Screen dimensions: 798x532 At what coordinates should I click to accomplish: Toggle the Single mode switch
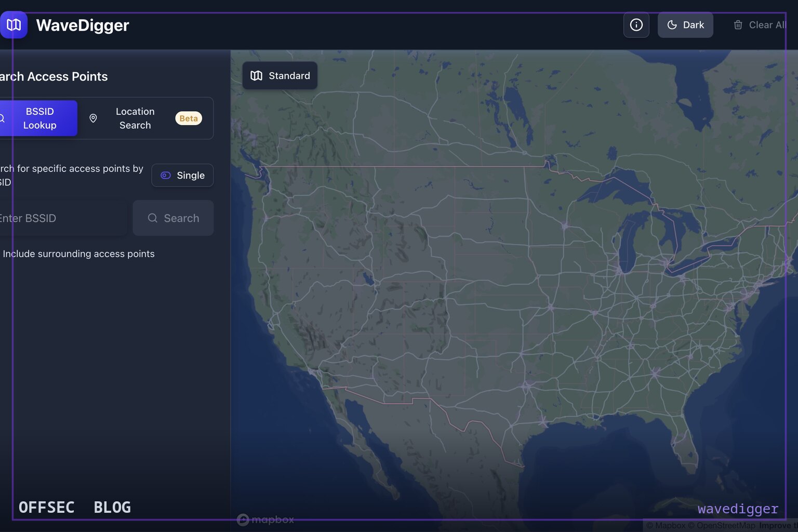pos(182,176)
